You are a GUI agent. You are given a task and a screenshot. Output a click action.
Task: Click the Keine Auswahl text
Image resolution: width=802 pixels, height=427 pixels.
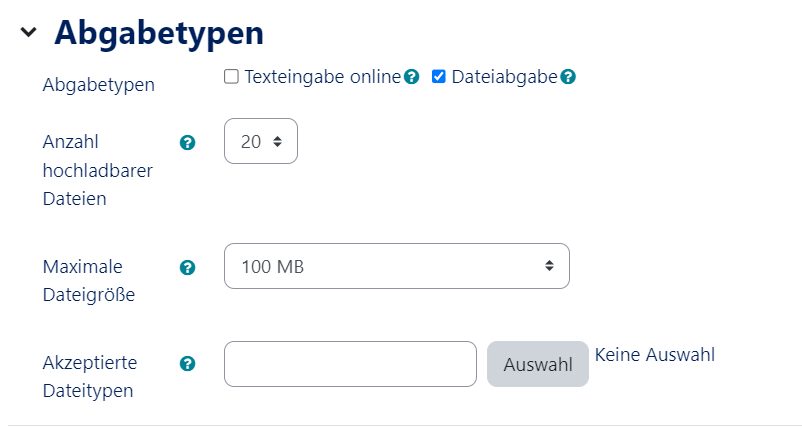point(654,354)
